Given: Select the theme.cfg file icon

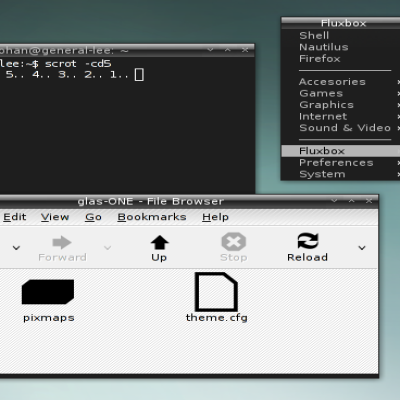Looking at the screenshot, I should click(216, 292).
